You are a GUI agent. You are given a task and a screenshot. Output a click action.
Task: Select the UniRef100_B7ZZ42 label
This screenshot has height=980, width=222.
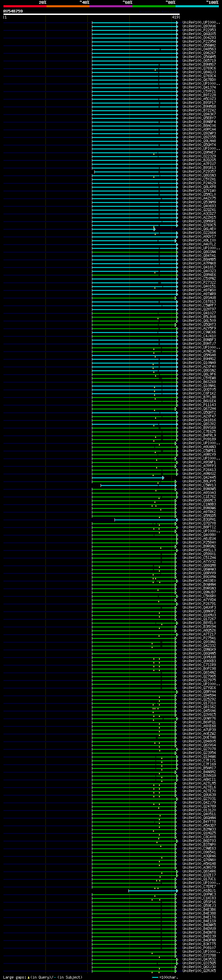[199, 110]
